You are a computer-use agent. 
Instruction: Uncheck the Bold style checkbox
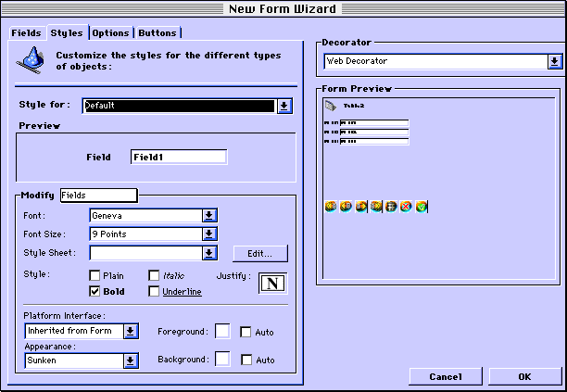94,292
